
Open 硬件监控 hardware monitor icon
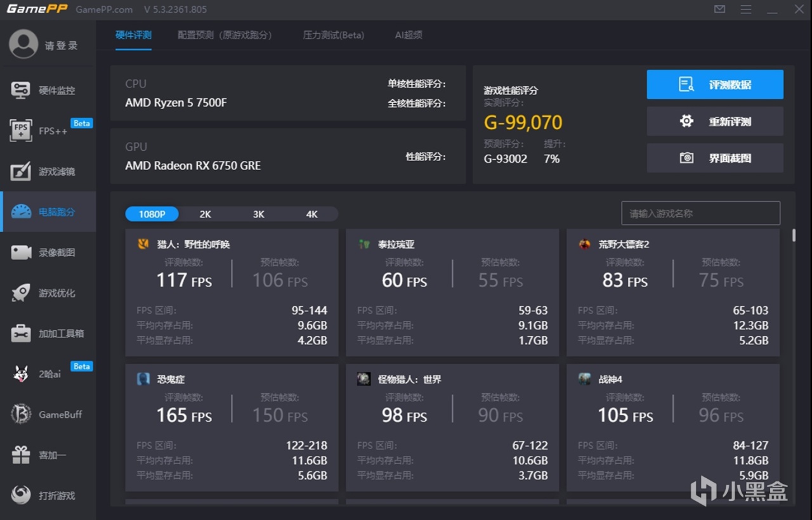[x=21, y=90]
